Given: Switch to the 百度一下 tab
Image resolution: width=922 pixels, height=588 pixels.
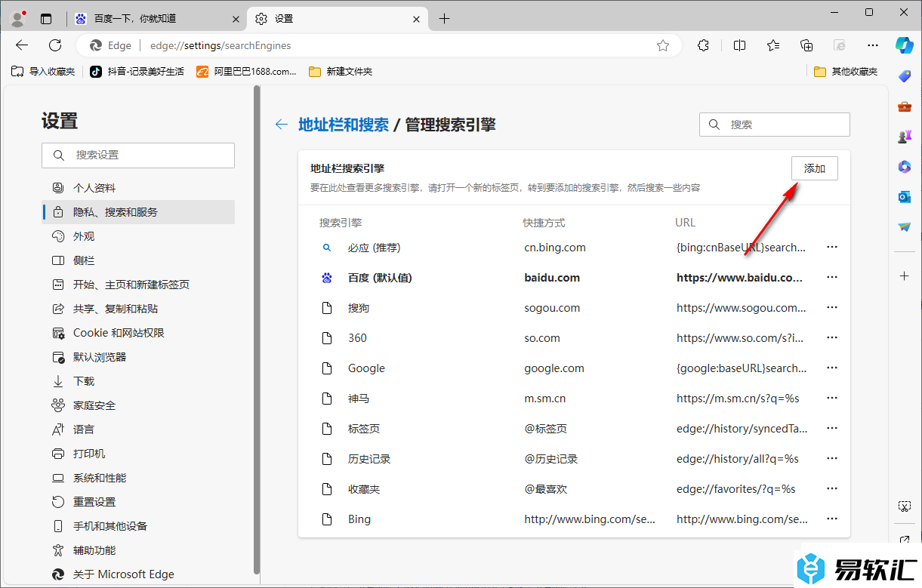Looking at the screenshot, I should pos(157,19).
